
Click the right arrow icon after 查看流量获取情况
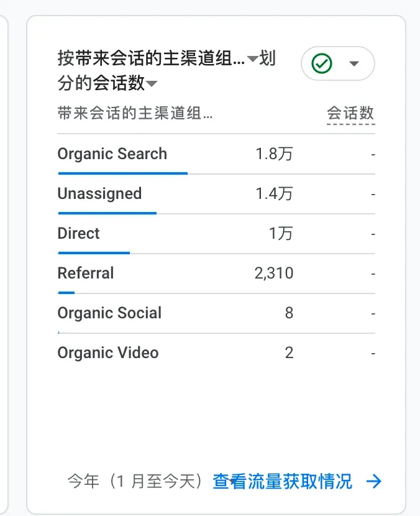[374, 481]
